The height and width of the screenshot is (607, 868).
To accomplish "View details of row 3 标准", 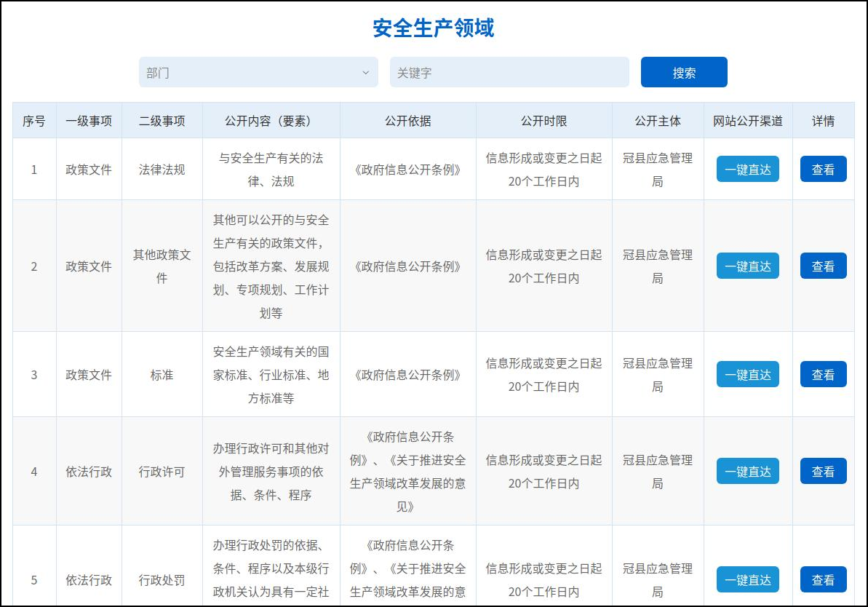I will tap(823, 374).
